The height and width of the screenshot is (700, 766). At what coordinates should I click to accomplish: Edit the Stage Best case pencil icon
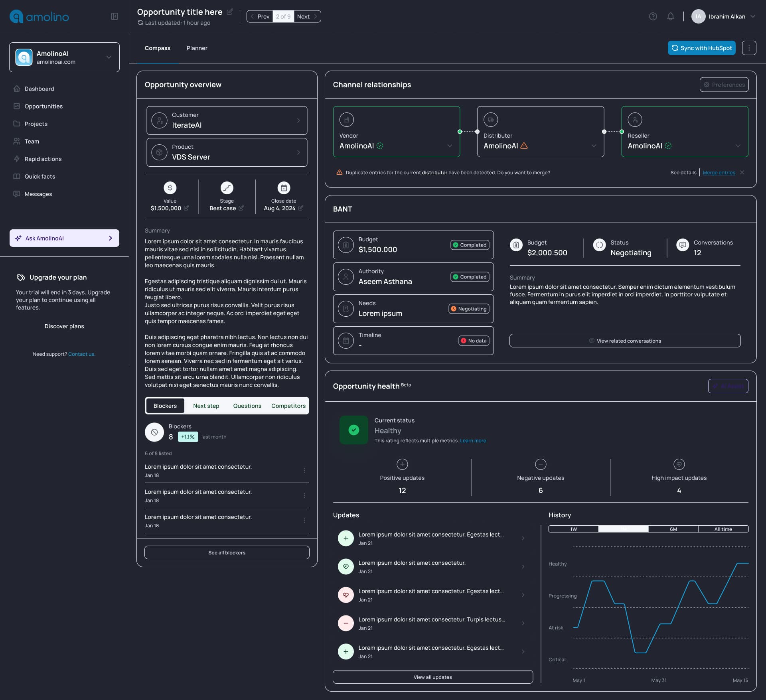coord(241,208)
